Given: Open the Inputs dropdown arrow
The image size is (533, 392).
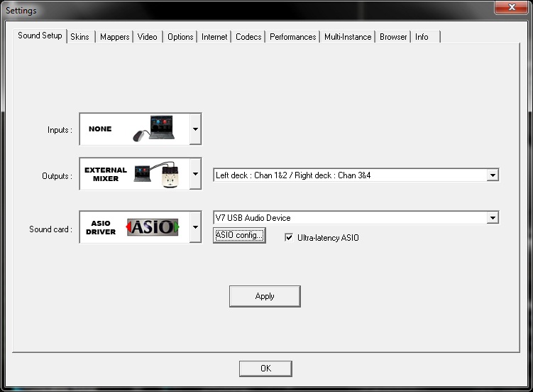Looking at the screenshot, I should [195, 129].
